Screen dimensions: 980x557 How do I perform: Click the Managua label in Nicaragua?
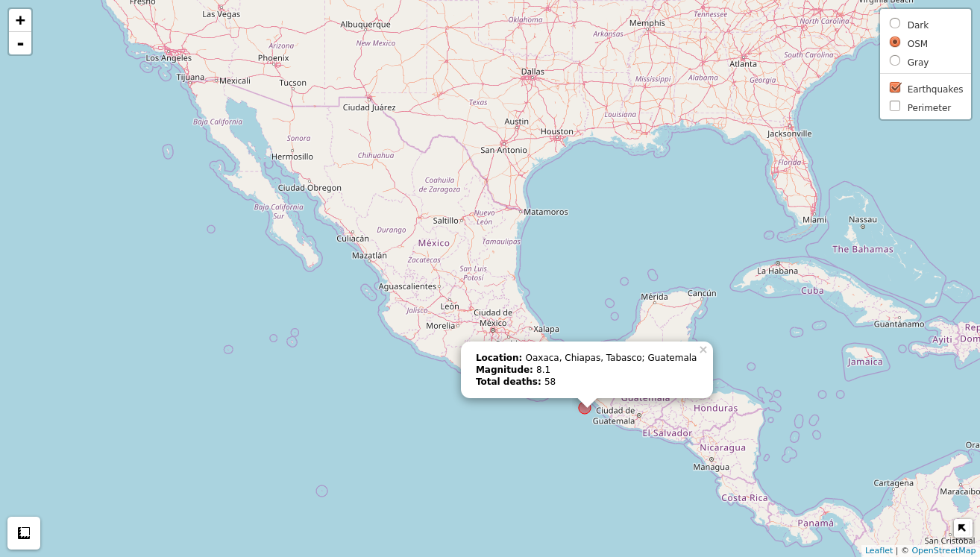(711, 468)
